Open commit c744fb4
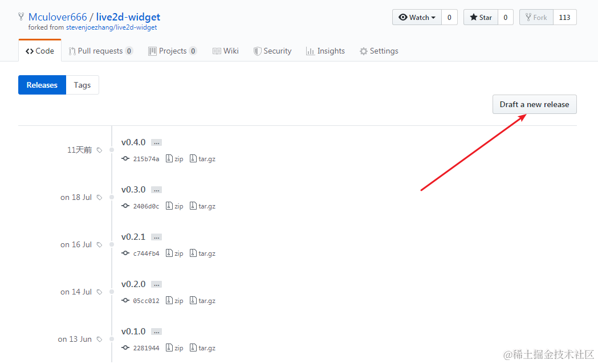This screenshot has width=598, height=364. click(146, 253)
